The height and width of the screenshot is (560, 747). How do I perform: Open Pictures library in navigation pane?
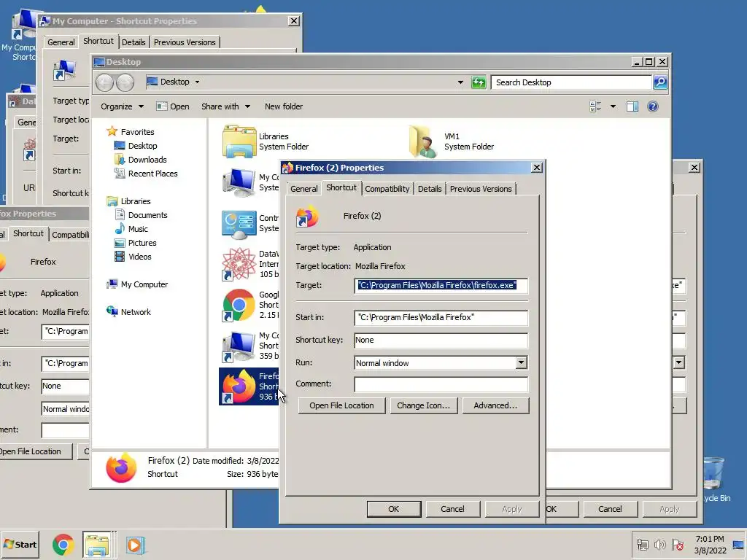click(x=135, y=242)
